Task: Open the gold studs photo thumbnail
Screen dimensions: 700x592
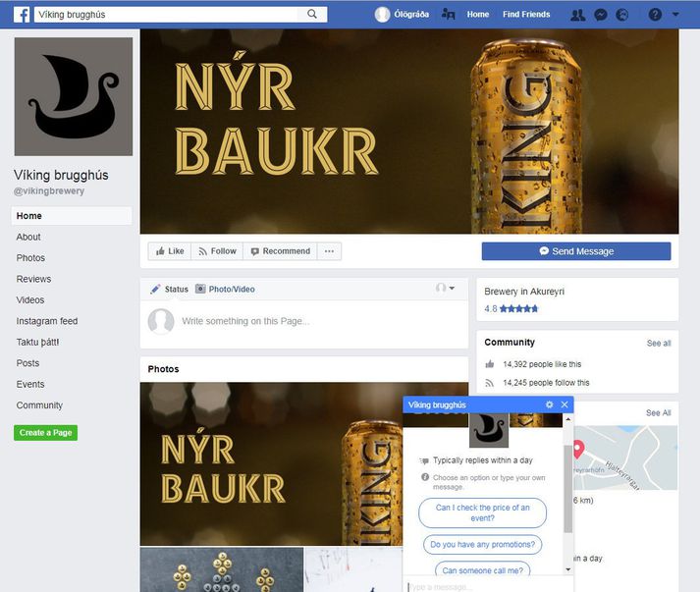Action: [222, 569]
